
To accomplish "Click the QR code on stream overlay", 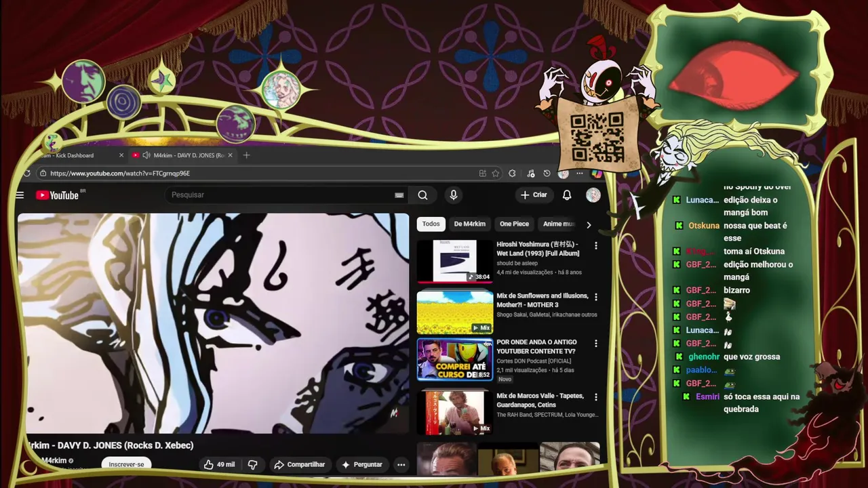I will pos(597,137).
